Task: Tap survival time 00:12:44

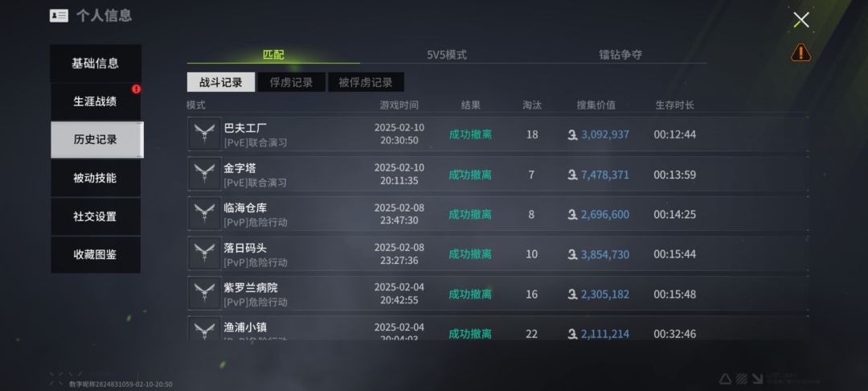Action: click(x=675, y=134)
